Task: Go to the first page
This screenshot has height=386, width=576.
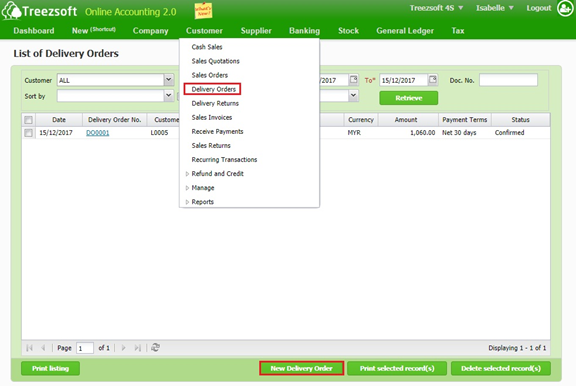Action: click(29, 347)
